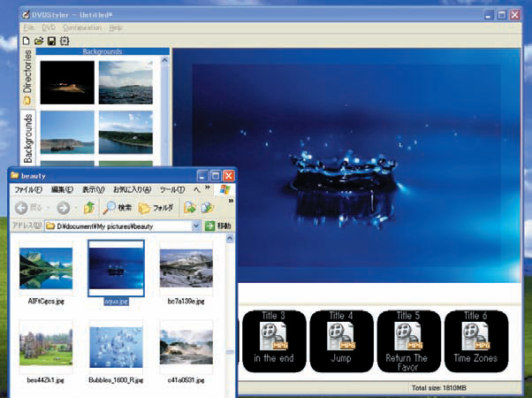The image size is (532, 398).
Task: Click the 検索 search button in Explorer
Action: pos(118,208)
